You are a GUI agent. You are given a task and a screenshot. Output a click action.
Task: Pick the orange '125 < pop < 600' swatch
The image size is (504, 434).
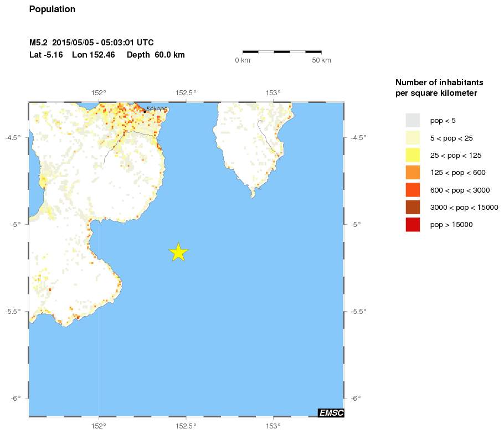click(413, 173)
